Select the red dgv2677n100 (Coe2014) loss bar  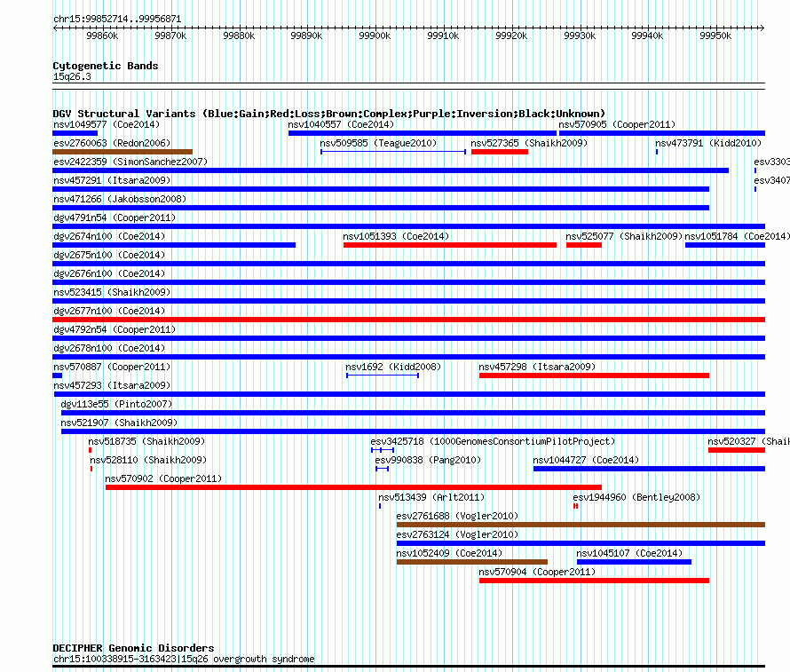point(408,320)
